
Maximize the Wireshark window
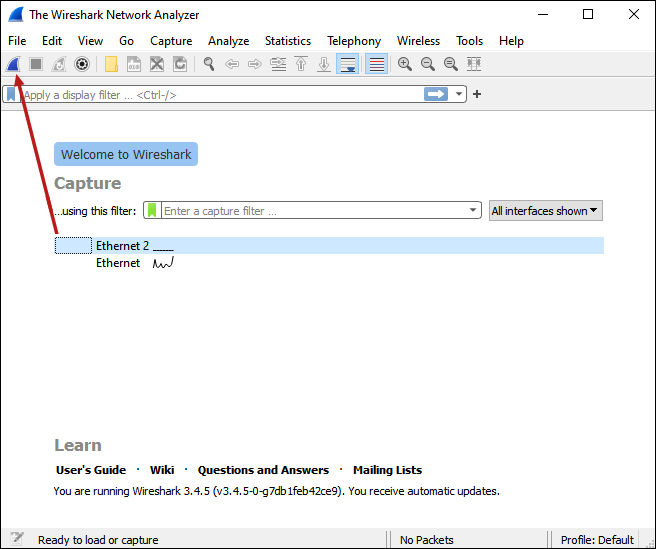[x=588, y=14]
